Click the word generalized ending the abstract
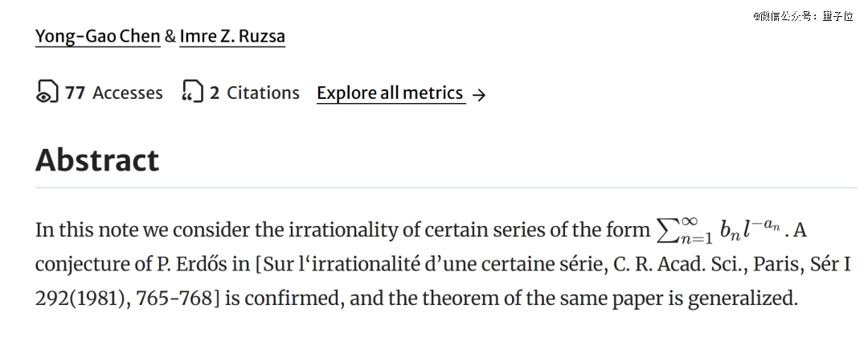 click(x=749, y=299)
